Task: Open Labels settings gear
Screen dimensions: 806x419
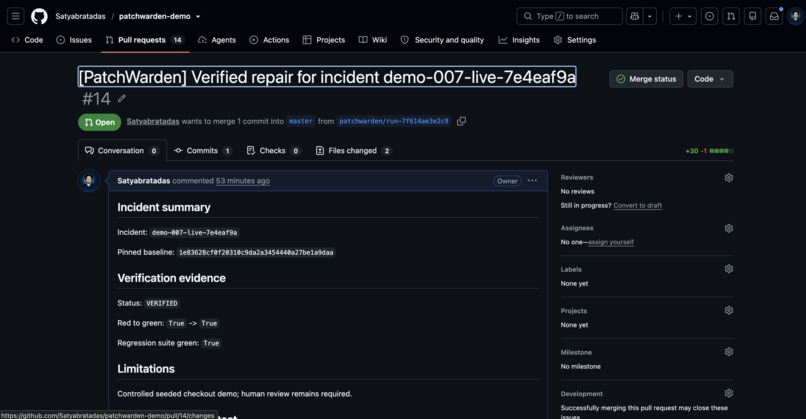Action: point(728,269)
